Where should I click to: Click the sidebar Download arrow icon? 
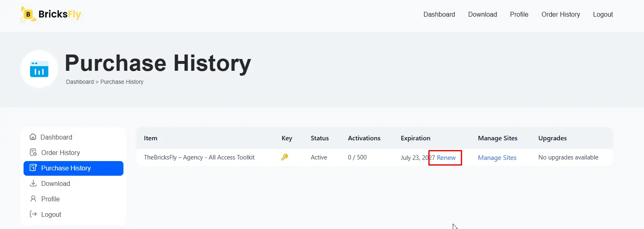33,183
